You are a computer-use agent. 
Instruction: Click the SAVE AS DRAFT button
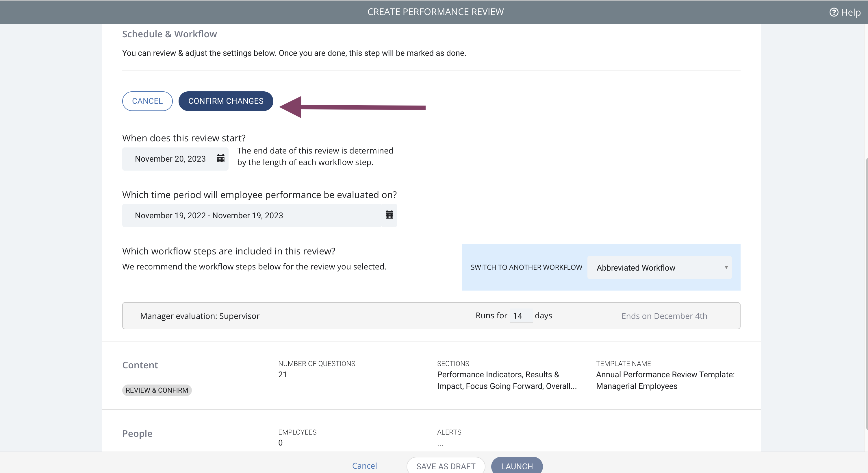(446, 465)
